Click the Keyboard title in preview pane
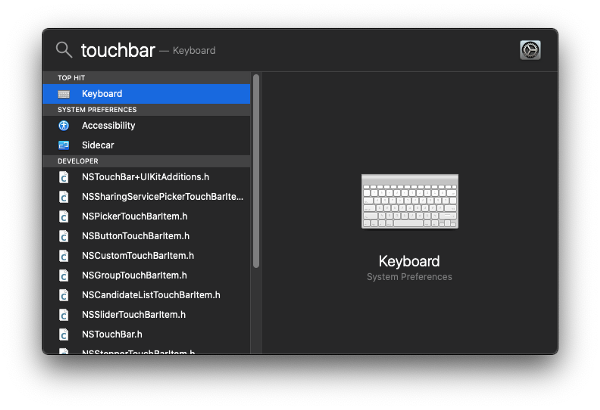 click(x=409, y=261)
